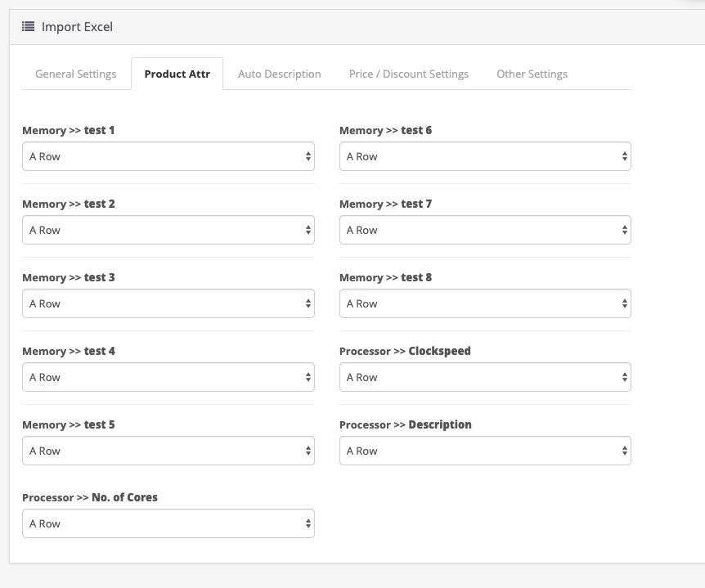705x588 pixels.
Task: Open the Memory test 6 dropdown
Action: [485, 156]
